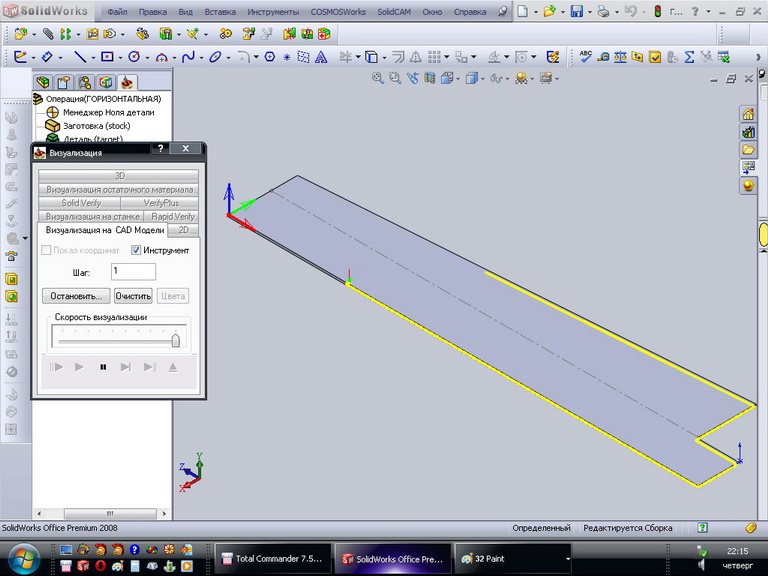The height and width of the screenshot is (576, 768).
Task: Select the Line sketch tool
Action: [79, 57]
